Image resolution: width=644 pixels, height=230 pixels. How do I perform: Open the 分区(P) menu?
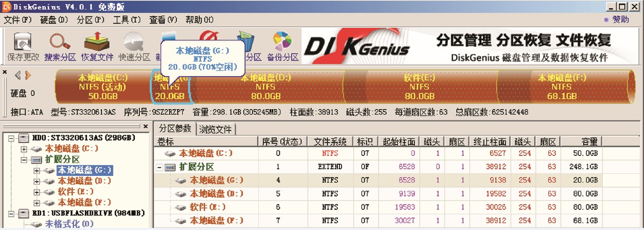(91, 20)
